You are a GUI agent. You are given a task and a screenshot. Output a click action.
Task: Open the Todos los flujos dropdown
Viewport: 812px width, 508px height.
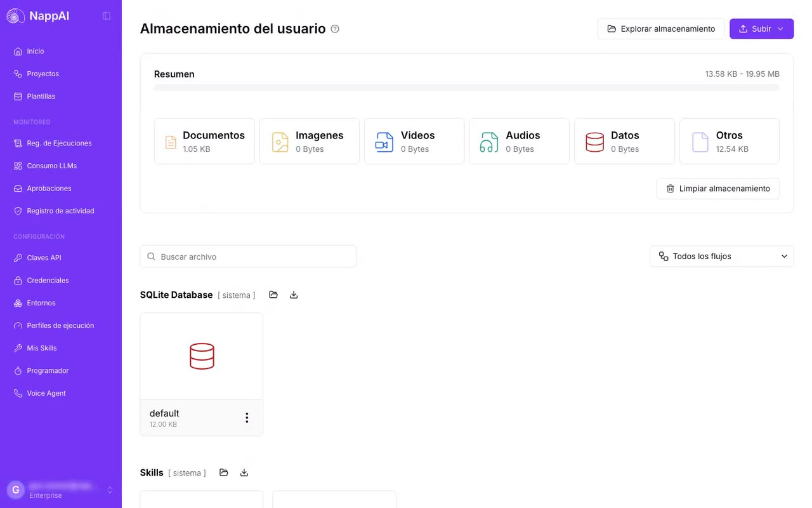(x=721, y=256)
